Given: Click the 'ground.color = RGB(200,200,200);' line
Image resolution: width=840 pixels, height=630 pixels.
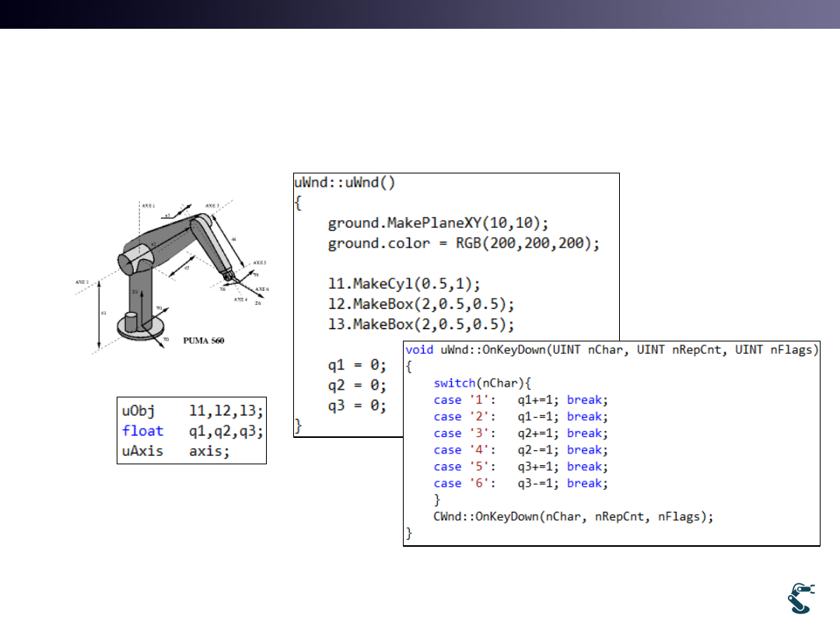Looking at the screenshot, I should pos(464,243).
